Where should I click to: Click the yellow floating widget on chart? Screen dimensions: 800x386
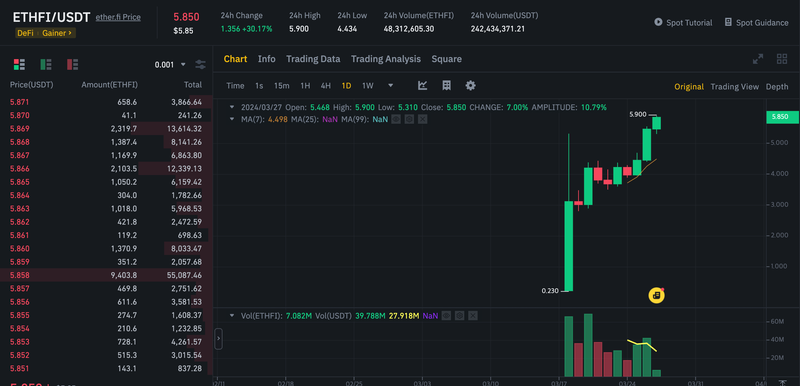pyautogui.click(x=656, y=295)
